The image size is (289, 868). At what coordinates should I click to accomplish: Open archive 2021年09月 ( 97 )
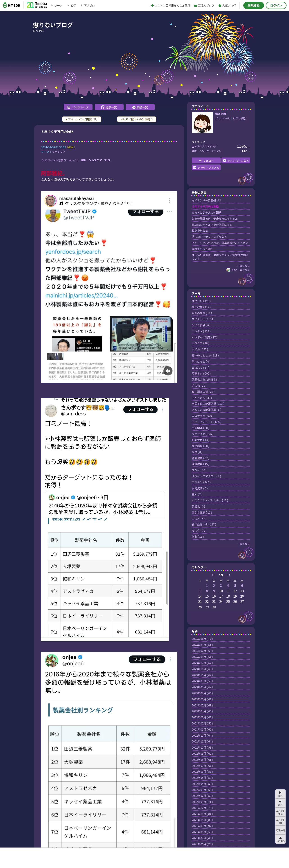pyautogui.click(x=202, y=826)
